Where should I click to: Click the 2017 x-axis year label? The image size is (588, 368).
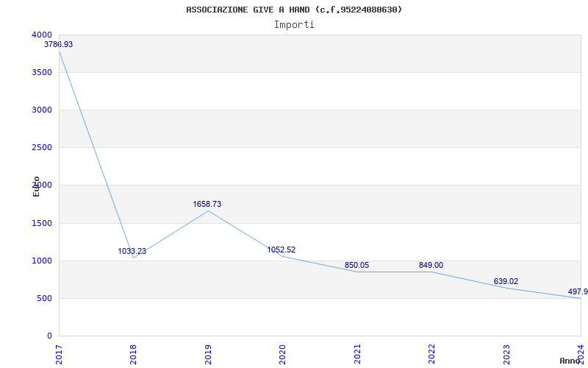coord(59,355)
